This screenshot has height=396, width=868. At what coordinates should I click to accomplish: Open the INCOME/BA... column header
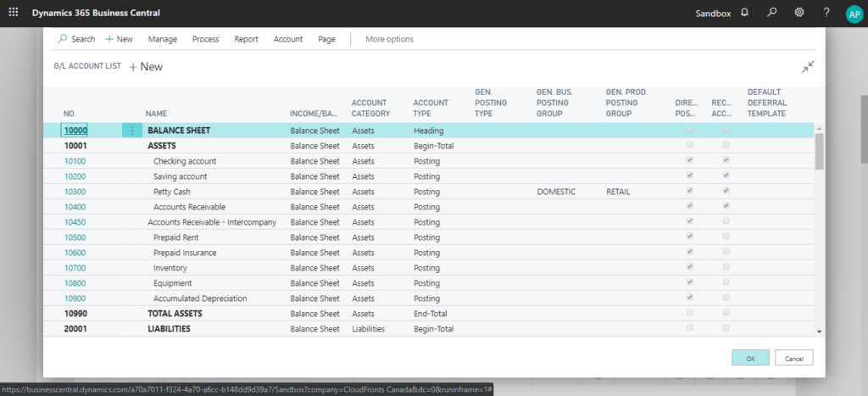point(314,114)
